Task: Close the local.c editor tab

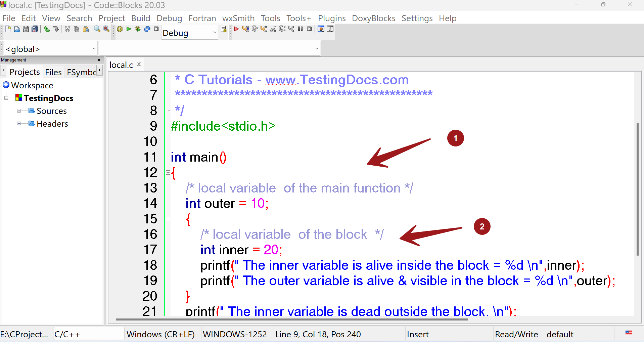Action: click(139, 64)
